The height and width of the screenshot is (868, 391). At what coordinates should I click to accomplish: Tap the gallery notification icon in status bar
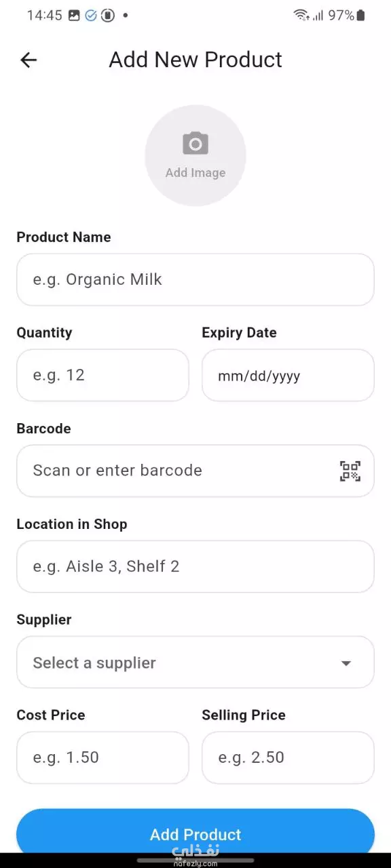pos(74,15)
